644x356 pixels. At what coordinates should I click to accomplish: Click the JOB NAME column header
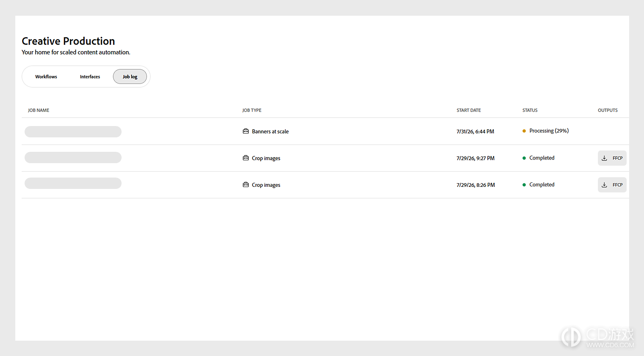(39, 110)
